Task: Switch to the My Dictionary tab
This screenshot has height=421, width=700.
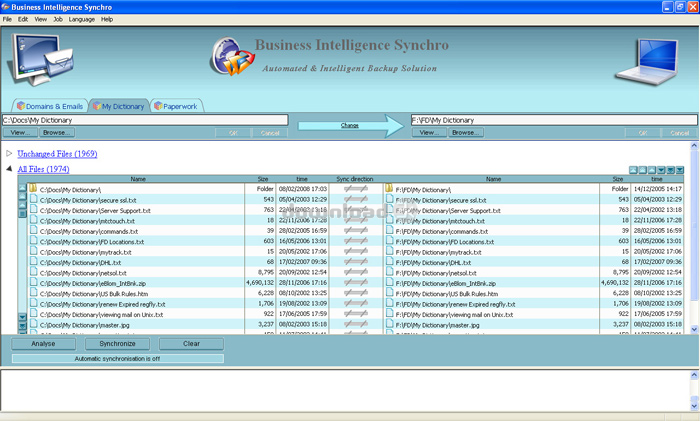Action: coord(118,106)
